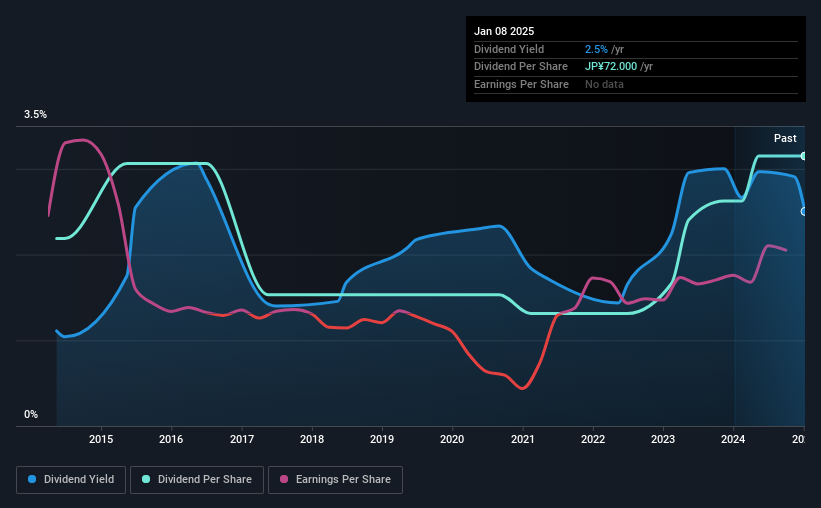This screenshot has height=508, width=821.
Task: Toggle the Dividend Per Share legend button
Action: click(x=197, y=480)
